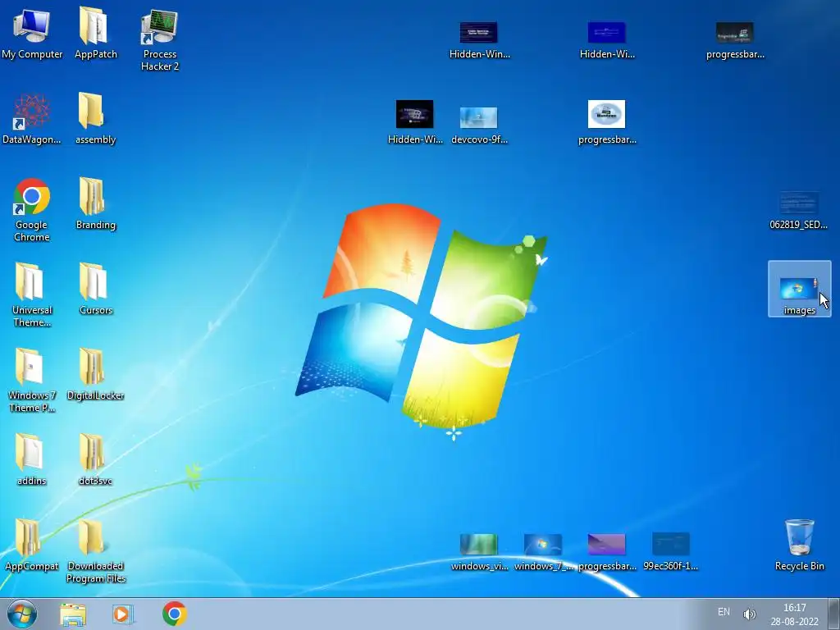Screen dimensions: 840x630
Task: Select the windows_vi... image file
Action: tap(479, 552)
